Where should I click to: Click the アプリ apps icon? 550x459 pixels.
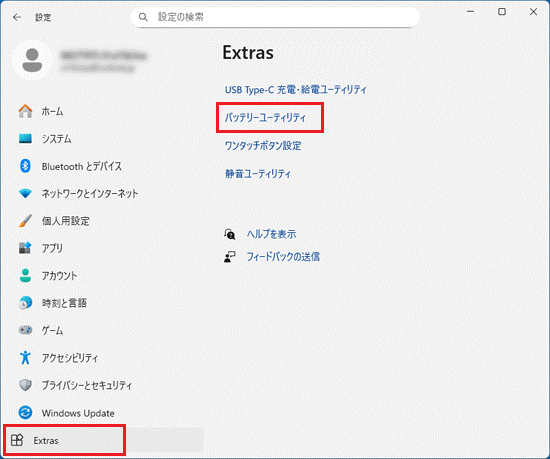coord(25,248)
